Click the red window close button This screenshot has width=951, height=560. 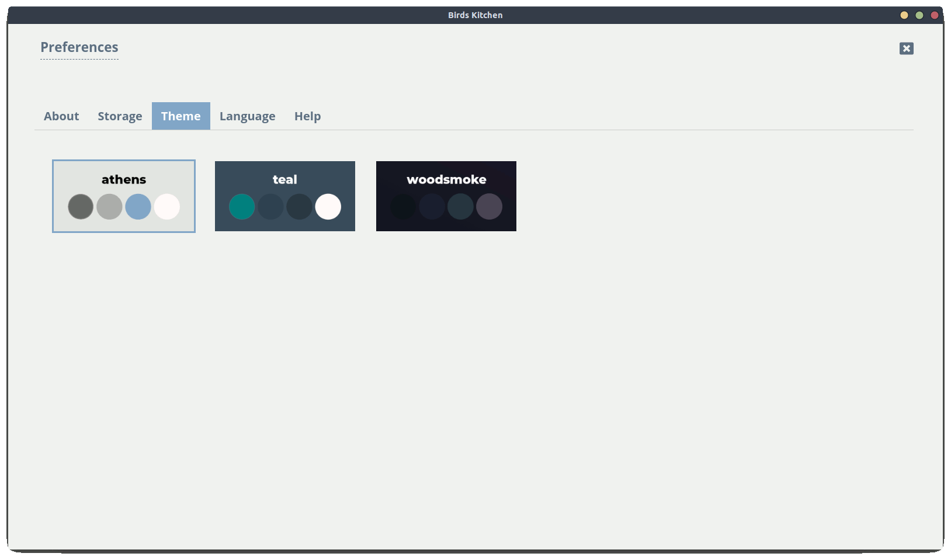[935, 15]
